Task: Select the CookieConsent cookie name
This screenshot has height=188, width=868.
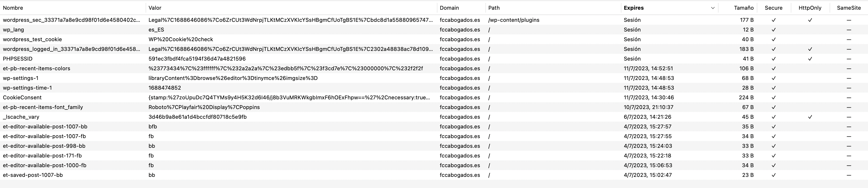Action: 22,98
